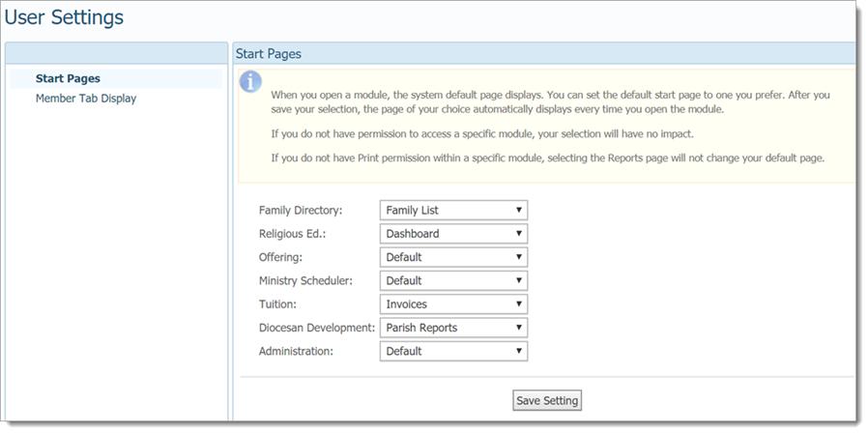Click the Administration field label

click(x=296, y=352)
